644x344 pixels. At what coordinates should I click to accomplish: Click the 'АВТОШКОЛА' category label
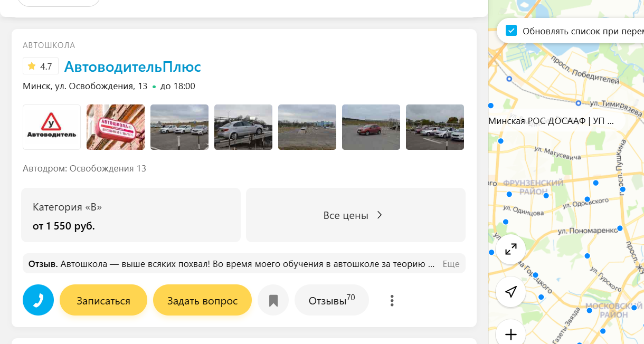49,45
